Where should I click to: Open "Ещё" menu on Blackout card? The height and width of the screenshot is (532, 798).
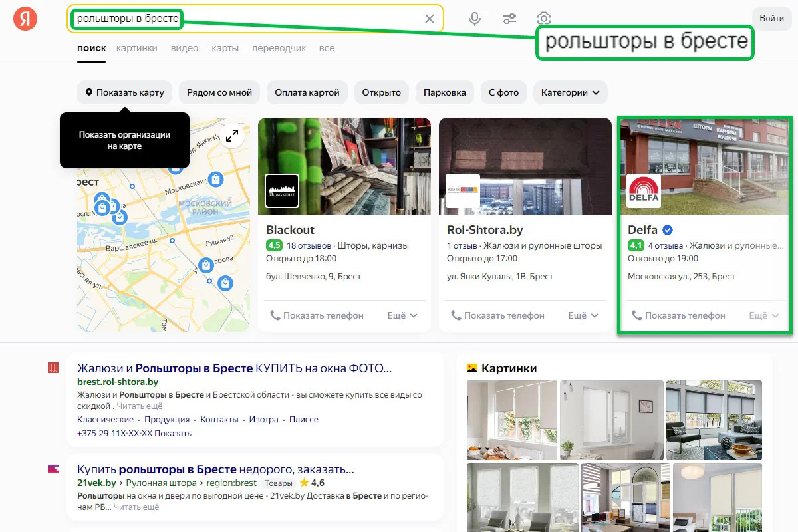click(x=402, y=315)
